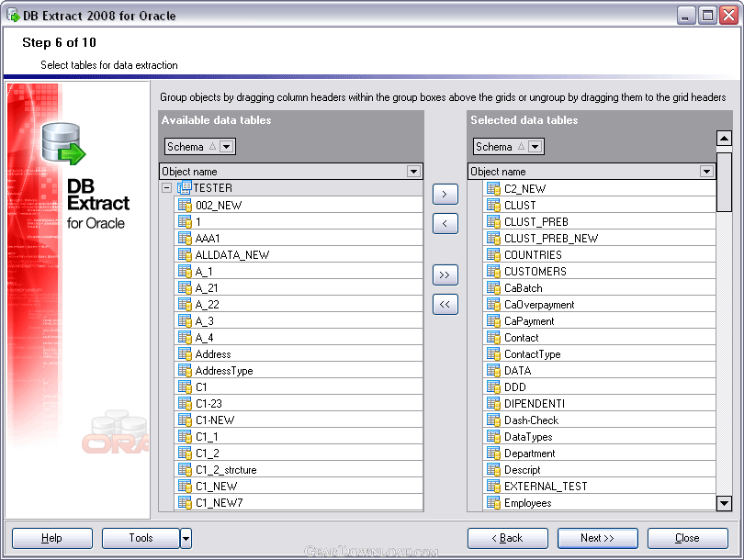
Task: Go Back to the previous step
Action: click(x=508, y=538)
